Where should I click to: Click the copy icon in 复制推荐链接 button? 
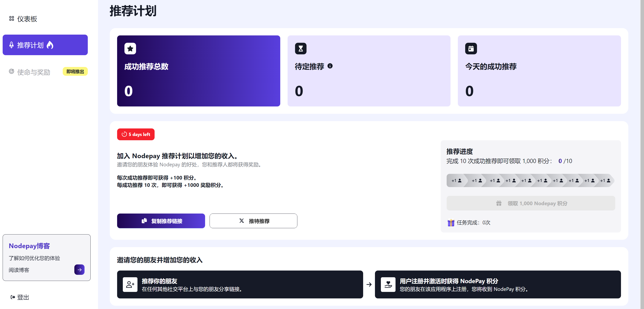point(144,221)
